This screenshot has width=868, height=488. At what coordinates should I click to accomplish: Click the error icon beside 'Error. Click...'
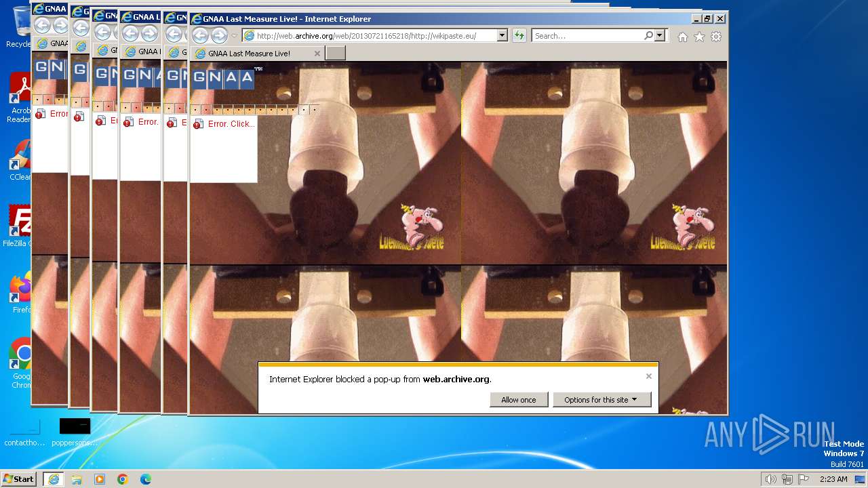(197, 124)
